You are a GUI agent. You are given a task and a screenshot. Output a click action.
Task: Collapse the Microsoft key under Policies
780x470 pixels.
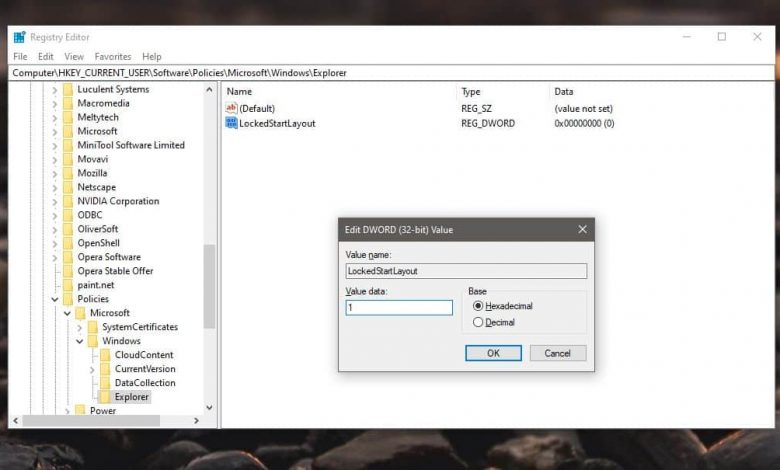(67, 313)
